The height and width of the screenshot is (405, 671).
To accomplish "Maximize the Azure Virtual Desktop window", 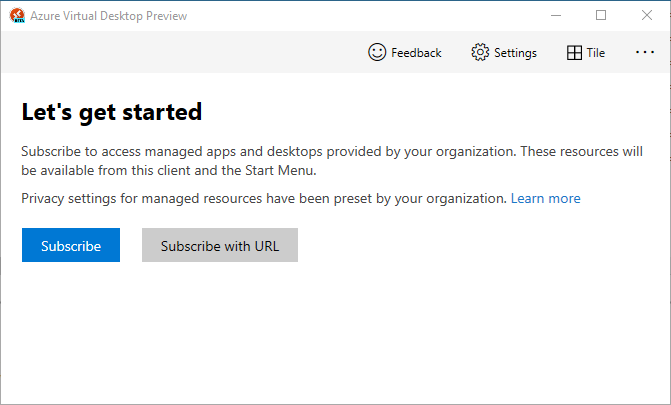I will tap(601, 15).
